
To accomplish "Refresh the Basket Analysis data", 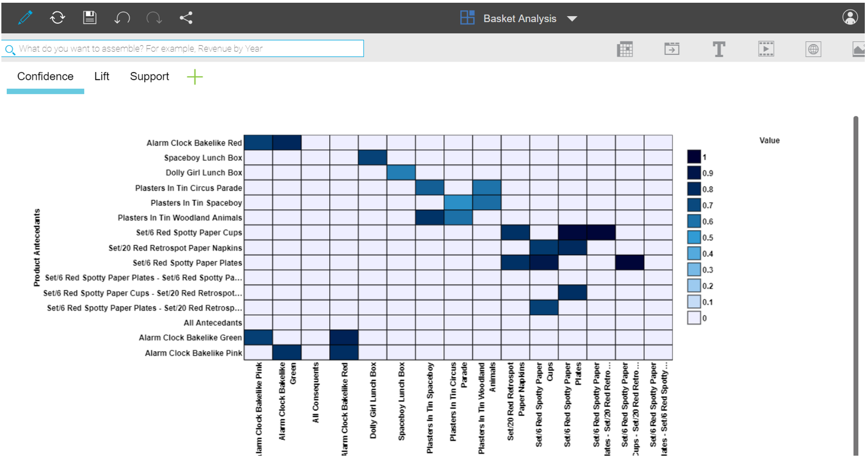I will coord(57,18).
